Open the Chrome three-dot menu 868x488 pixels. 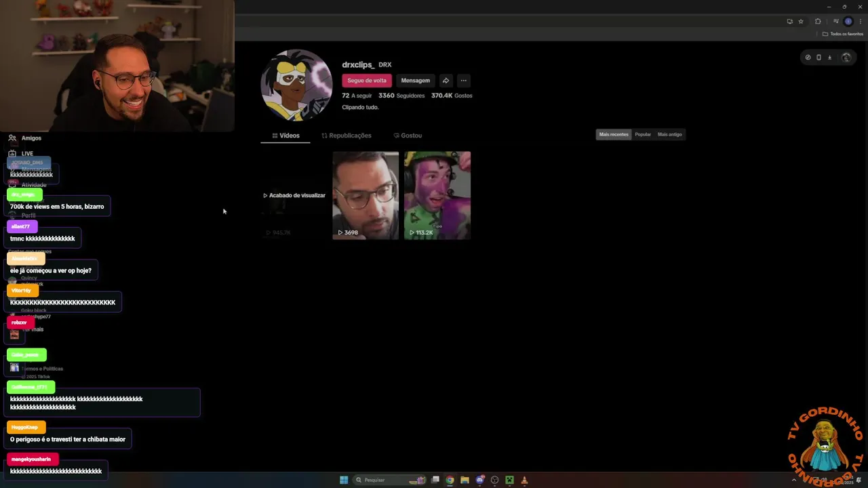[861, 21]
